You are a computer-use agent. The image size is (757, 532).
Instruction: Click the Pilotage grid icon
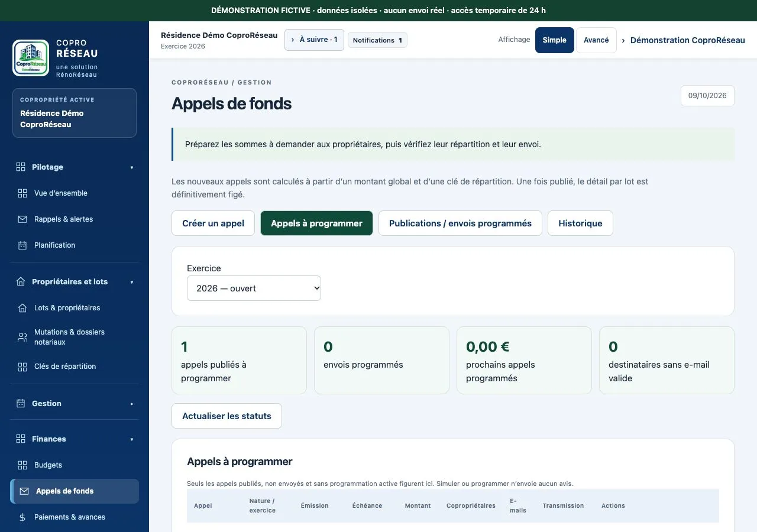tap(21, 167)
